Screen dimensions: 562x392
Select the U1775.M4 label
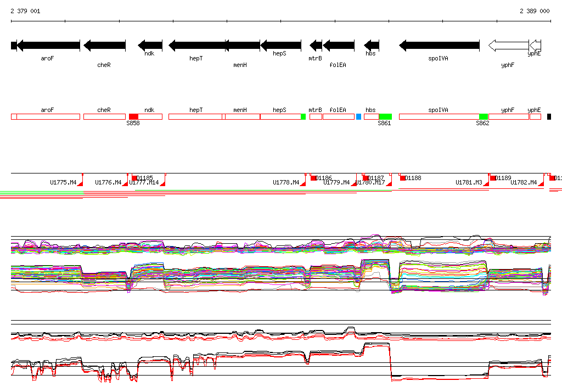63,183
